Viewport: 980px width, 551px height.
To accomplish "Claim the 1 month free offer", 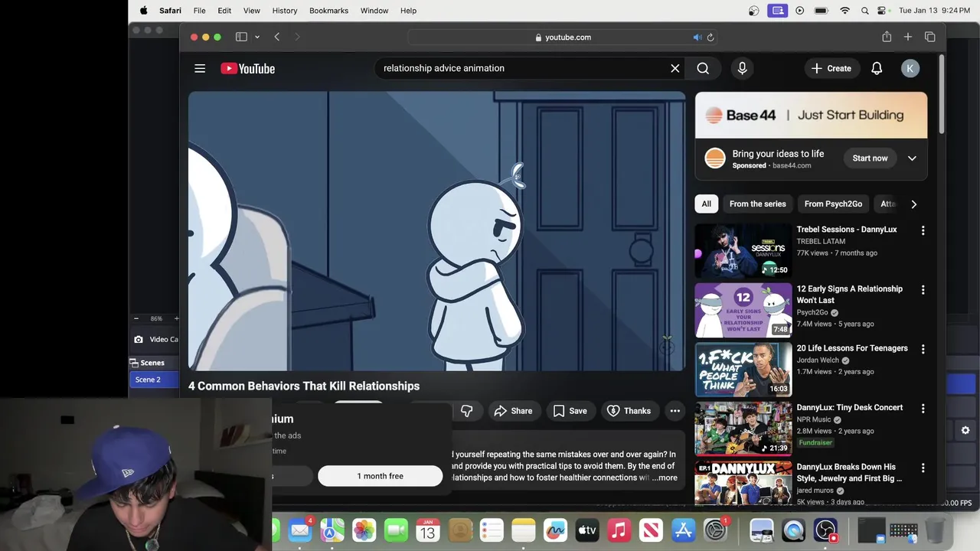I will (x=380, y=476).
